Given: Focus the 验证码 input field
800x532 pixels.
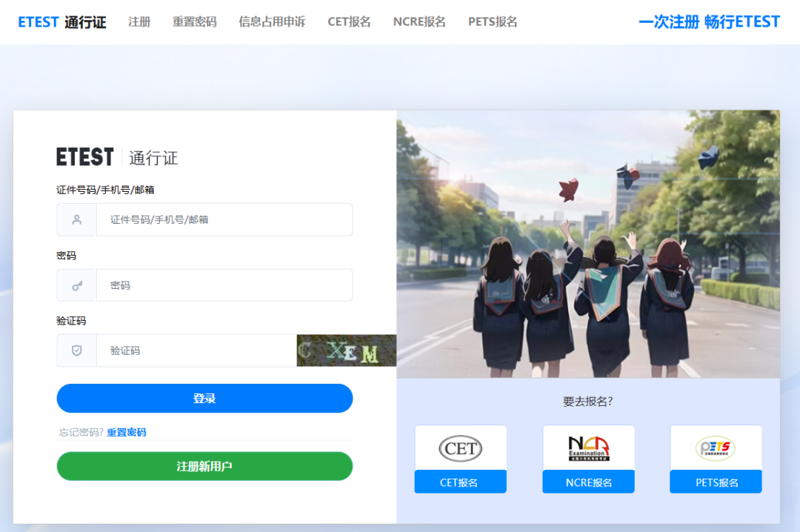Looking at the screenshot, I should tap(196, 350).
